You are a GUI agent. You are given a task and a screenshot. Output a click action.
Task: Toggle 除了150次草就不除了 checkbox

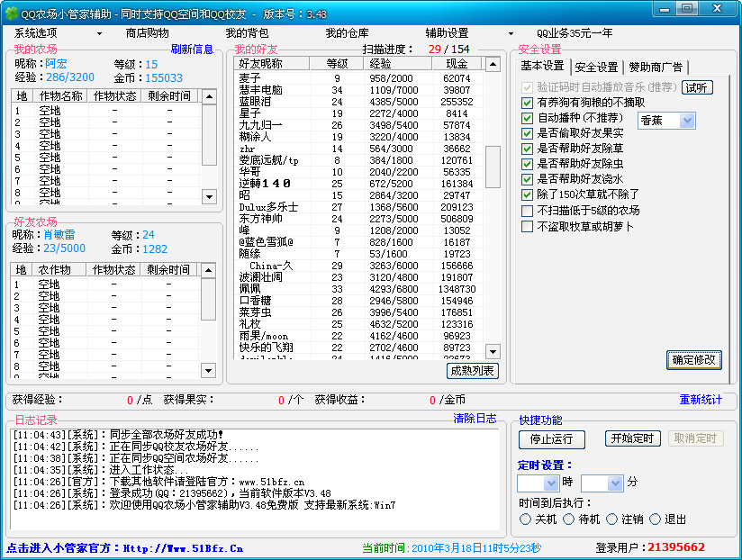coord(527,194)
